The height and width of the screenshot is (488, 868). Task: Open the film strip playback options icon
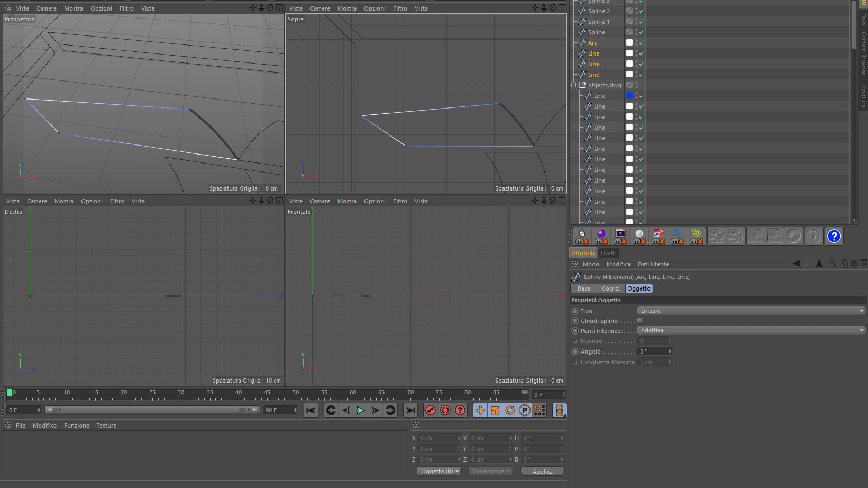point(559,410)
